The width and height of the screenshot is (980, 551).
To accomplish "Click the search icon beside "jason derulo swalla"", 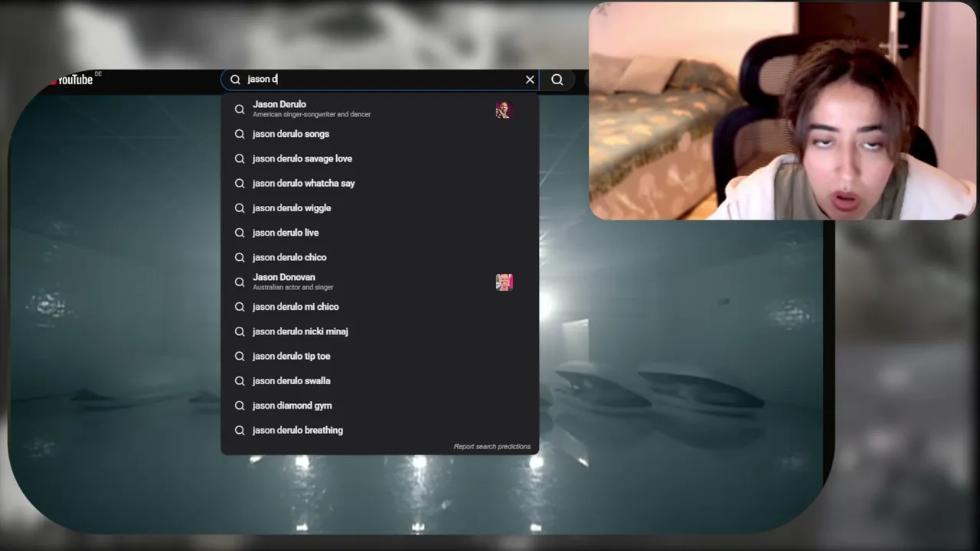I will 240,380.
